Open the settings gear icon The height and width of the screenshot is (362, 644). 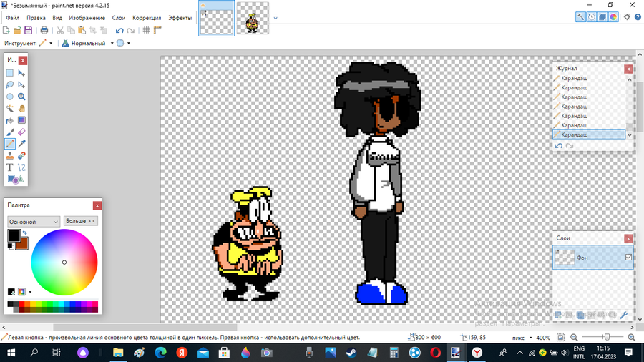(627, 17)
